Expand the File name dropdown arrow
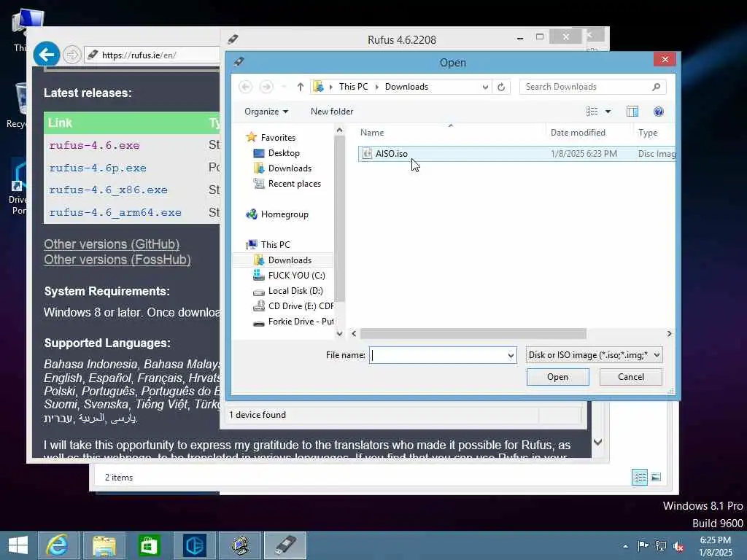This screenshot has height=560, width=747. [x=511, y=355]
